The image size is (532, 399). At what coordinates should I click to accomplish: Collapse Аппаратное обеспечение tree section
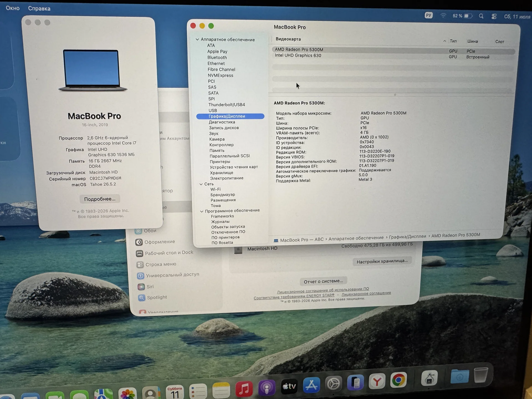tap(197, 39)
